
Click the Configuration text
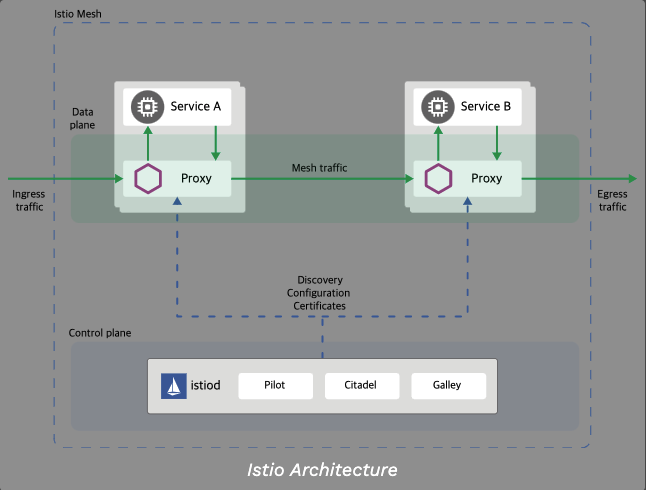(318, 293)
